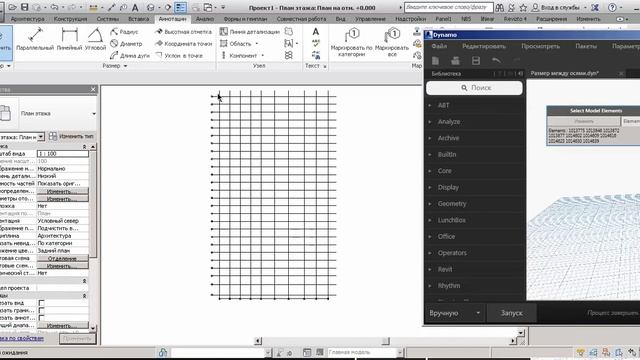The width and height of the screenshot is (640, 360).
Task: Click the spell check icon in Текст panel
Action: coord(316,43)
